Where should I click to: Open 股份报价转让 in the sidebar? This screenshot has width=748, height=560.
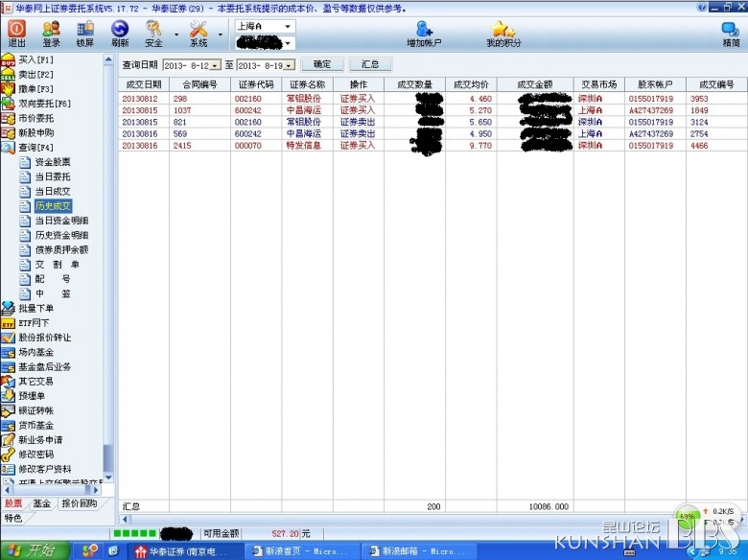pyautogui.click(x=44, y=338)
